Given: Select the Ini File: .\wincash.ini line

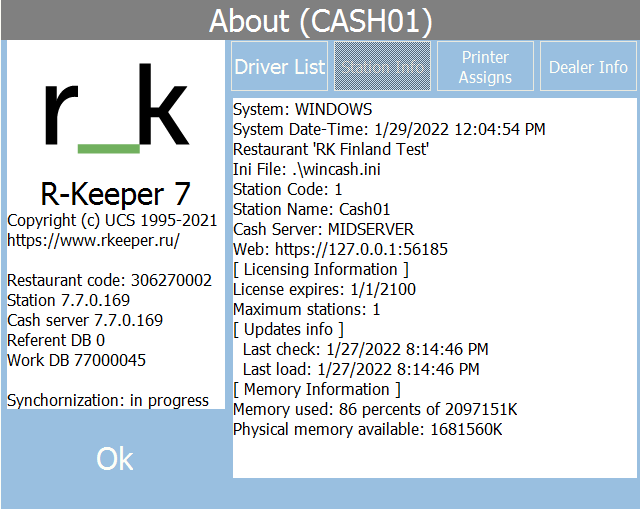Looking at the screenshot, I should click(x=307, y=169).
